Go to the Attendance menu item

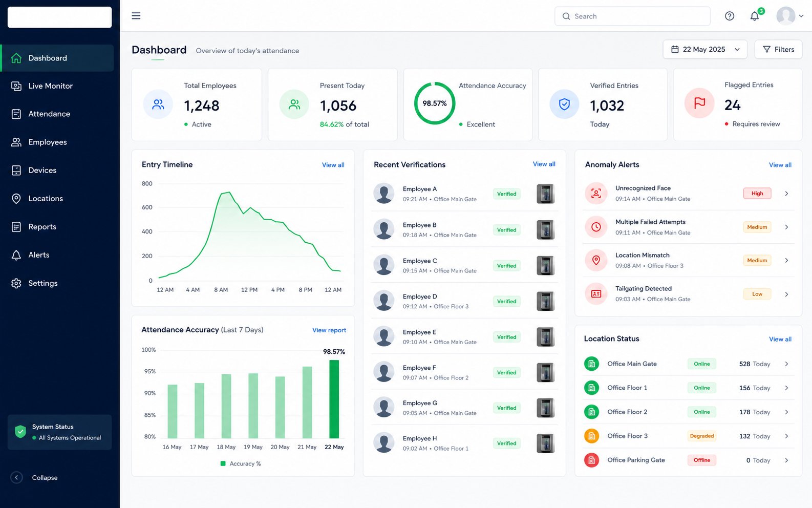[57, 114]
